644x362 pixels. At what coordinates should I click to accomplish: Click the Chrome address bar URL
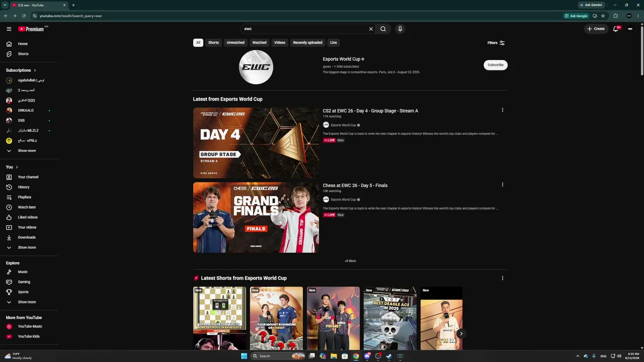(71, 16)
